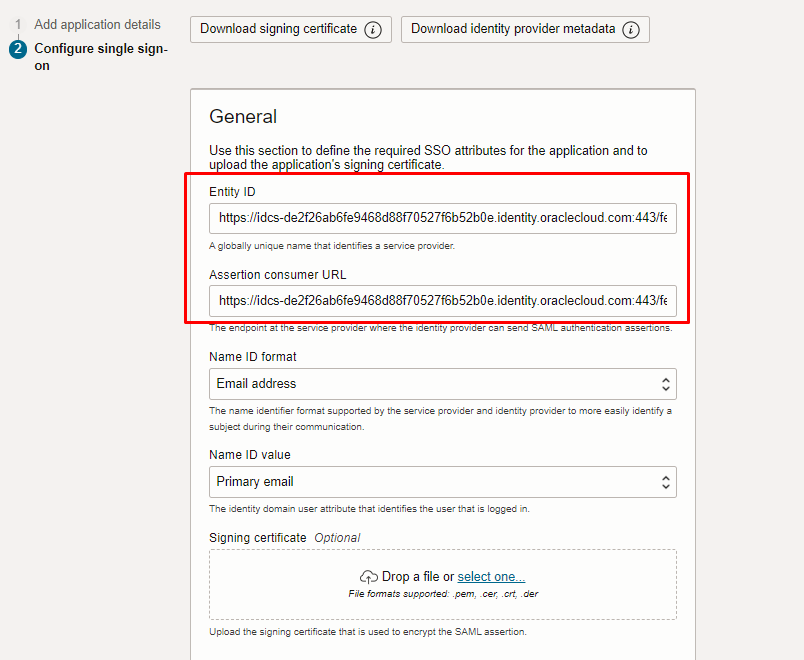The image size is (804, 660).
Task: Click step 1 number indicator
Action: [x=18, y=24]
